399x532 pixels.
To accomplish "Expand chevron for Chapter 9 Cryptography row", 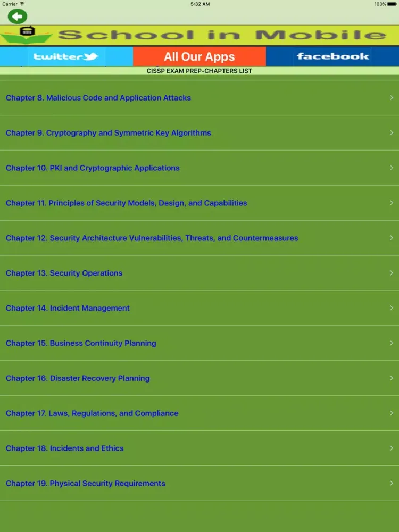I will pos(392,133).
